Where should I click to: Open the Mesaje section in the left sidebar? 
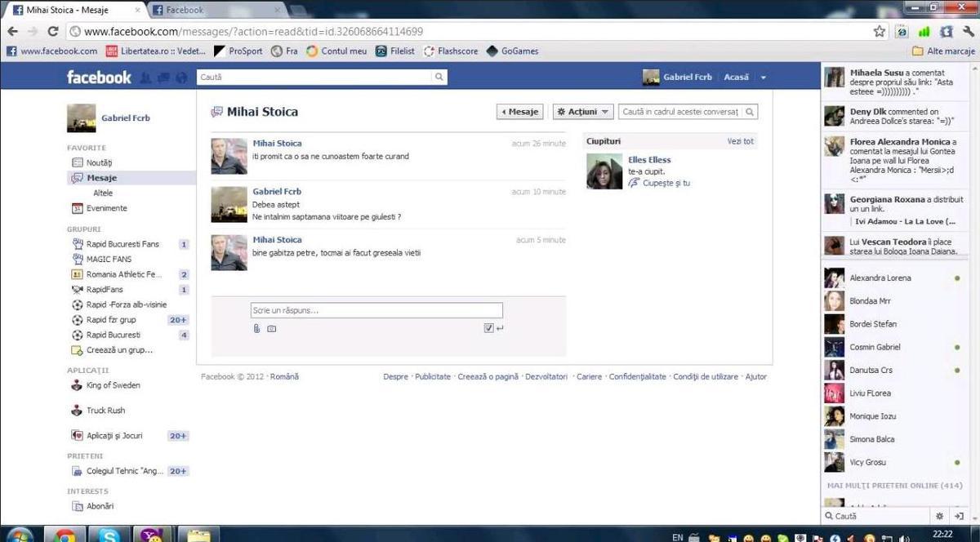(x=102, y=177)
